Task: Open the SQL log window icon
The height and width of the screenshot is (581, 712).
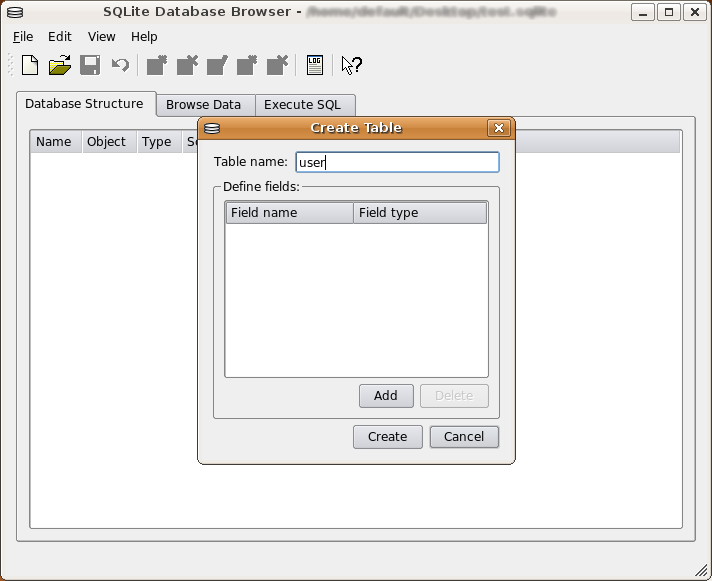Action: (x=315, y=66)
